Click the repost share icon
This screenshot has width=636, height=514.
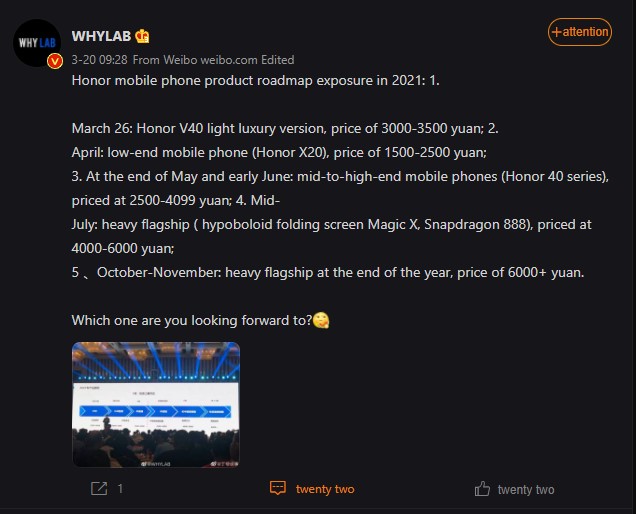click(x=99, y=488)
